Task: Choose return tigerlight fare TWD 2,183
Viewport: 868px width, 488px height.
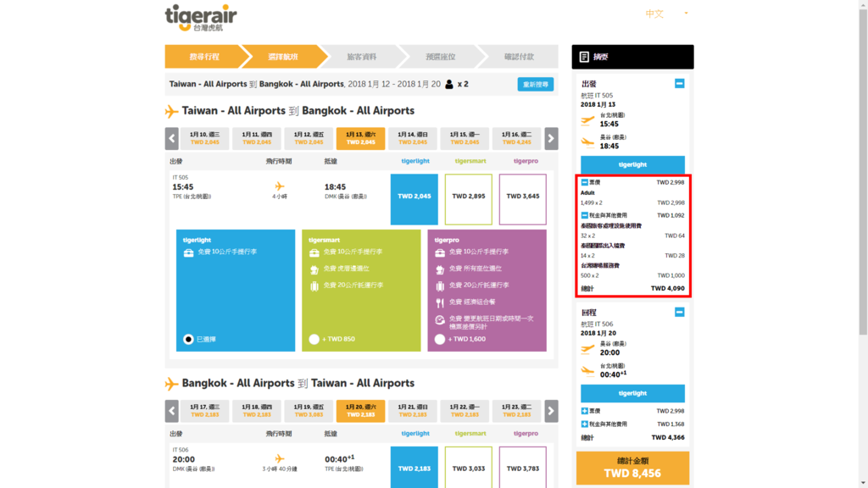Action: coord(414,468)
